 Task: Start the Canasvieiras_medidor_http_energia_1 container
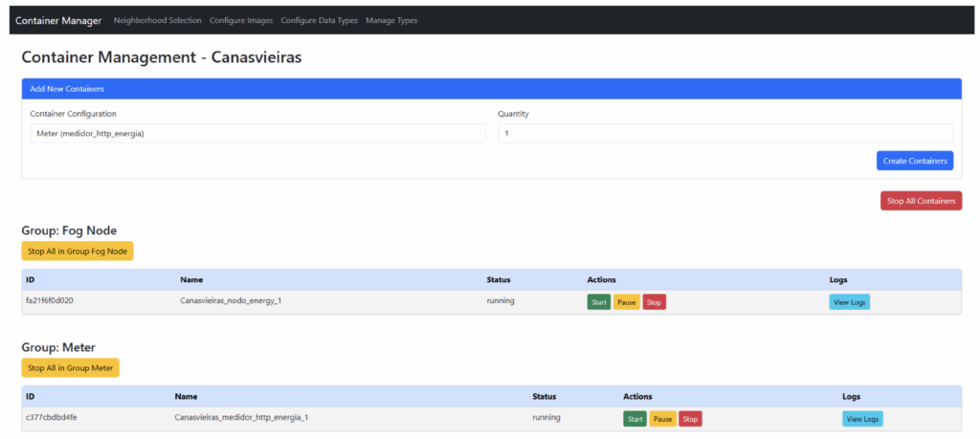pyautogui.click(x=635, y=419)
